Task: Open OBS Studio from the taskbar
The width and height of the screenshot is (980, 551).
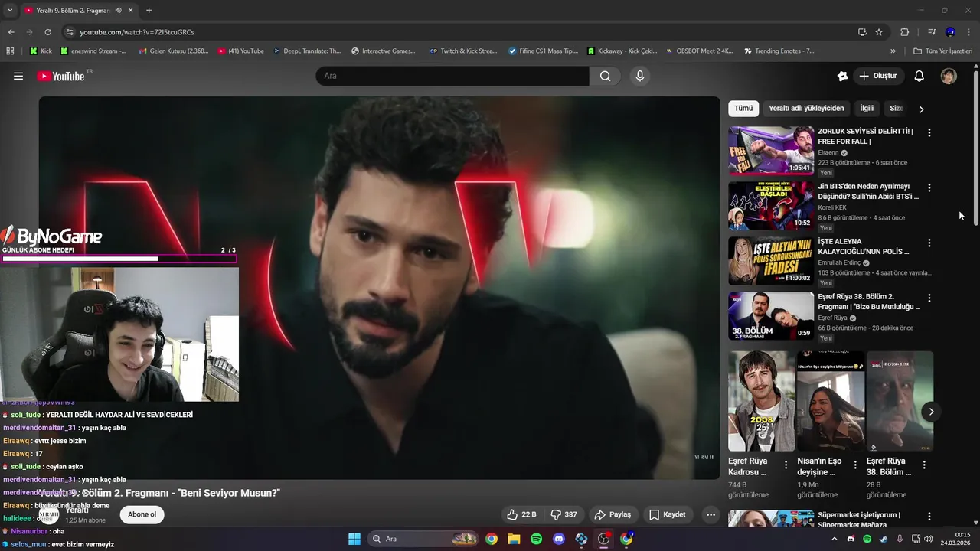Action: (x=604, y=539)
